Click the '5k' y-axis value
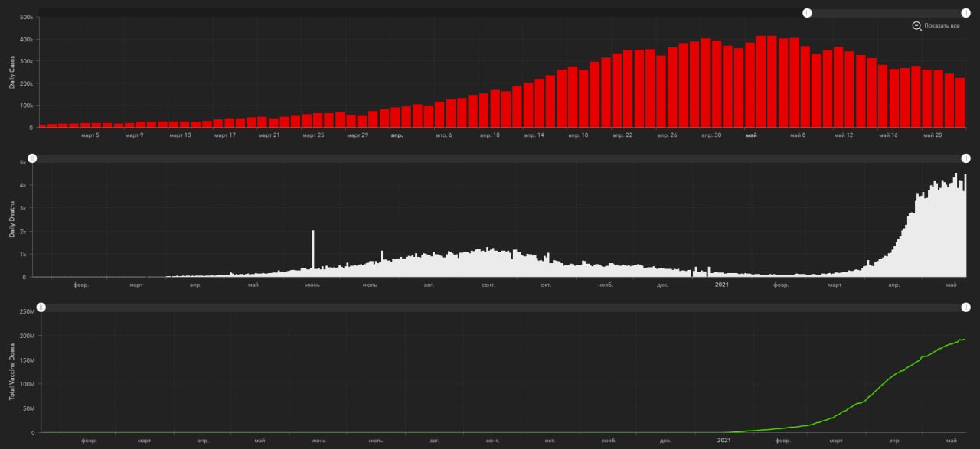This screenshot has height=449, width=980. pos(24,163)
